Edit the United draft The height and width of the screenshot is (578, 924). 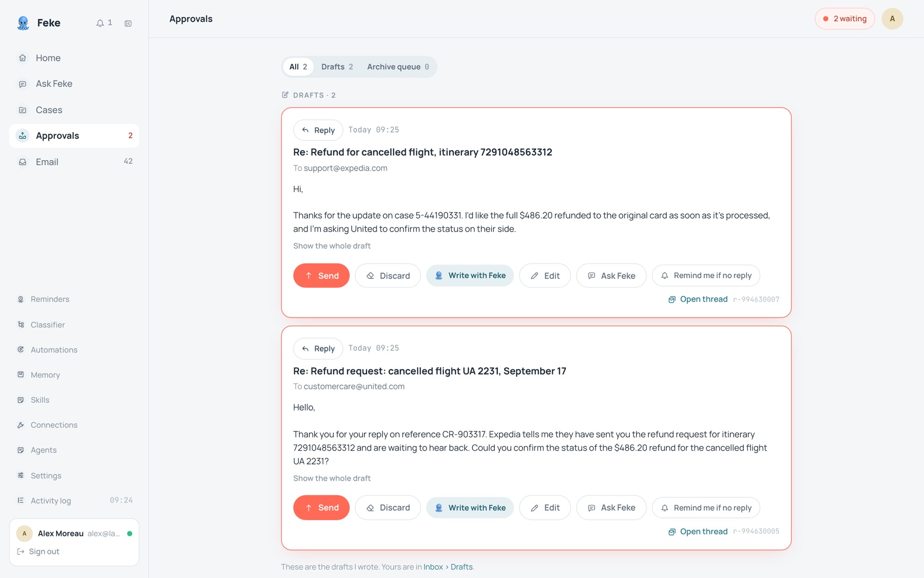click(545, 508)
